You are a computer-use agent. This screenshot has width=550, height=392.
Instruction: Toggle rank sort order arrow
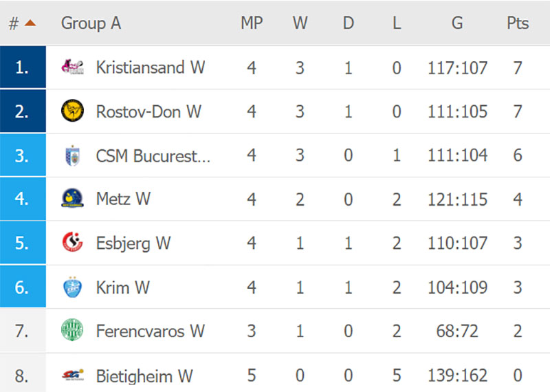(x=30, y=23)
